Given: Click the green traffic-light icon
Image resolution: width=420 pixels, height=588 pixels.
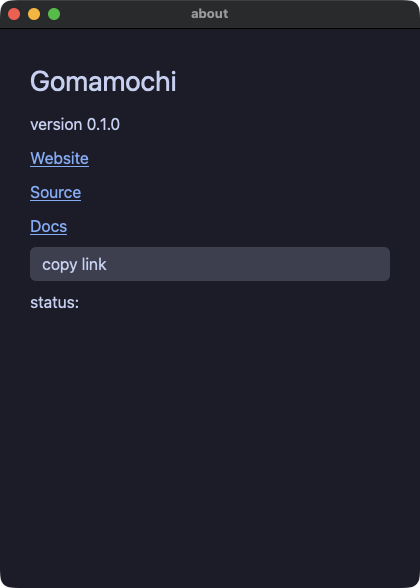Looking at the screenshot, I should [x=54, y=14].
